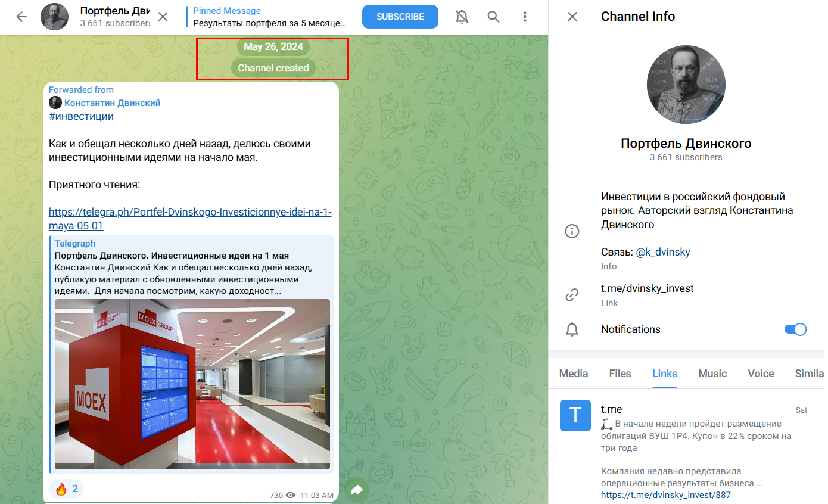
Task: Open the MOEX article preview image
Action: [192, 384]
